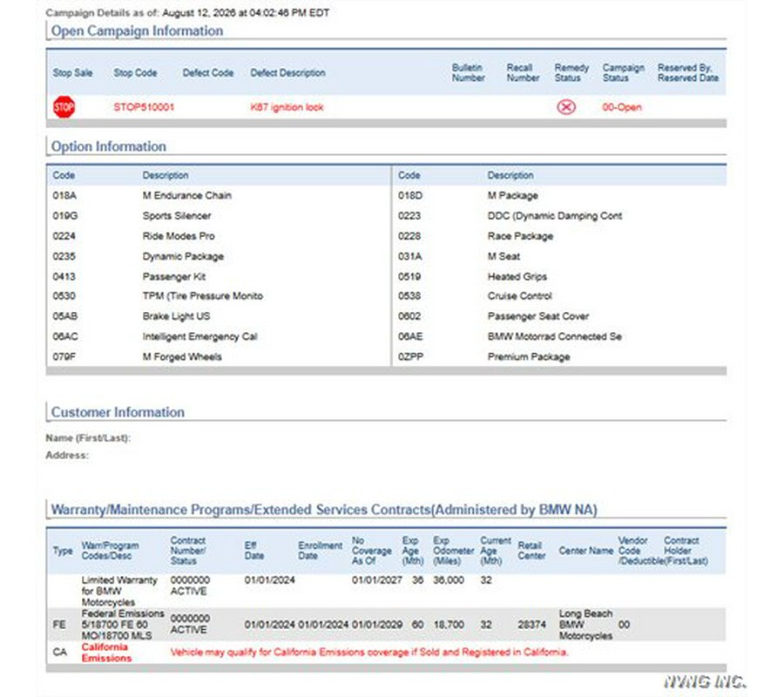This screenshot has height=697, width=784.
Task: Click the Contract Number/Status column header
Action: point(190,551)
